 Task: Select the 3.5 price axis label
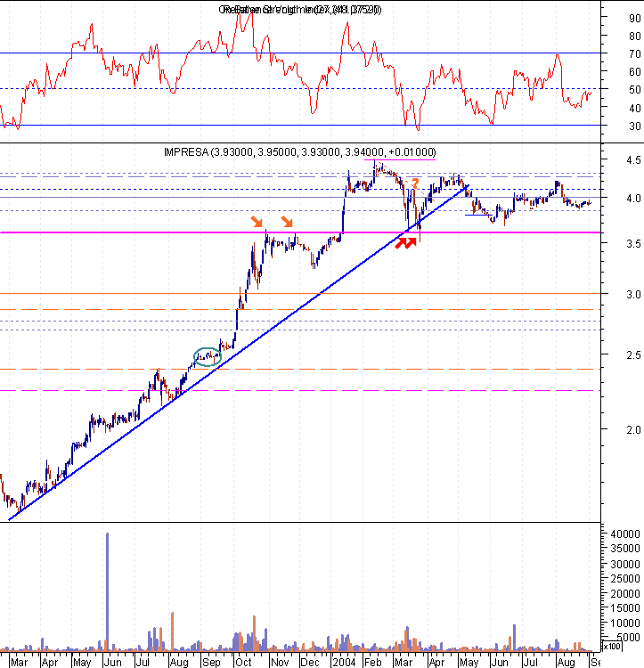pyautogui.click(x=633, y=244)
